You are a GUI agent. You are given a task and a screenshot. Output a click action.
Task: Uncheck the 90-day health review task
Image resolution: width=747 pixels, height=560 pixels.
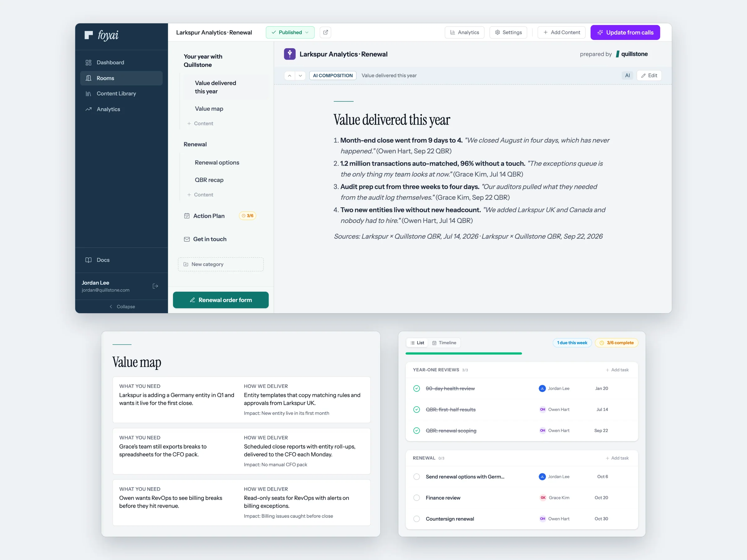pos(416,388)
